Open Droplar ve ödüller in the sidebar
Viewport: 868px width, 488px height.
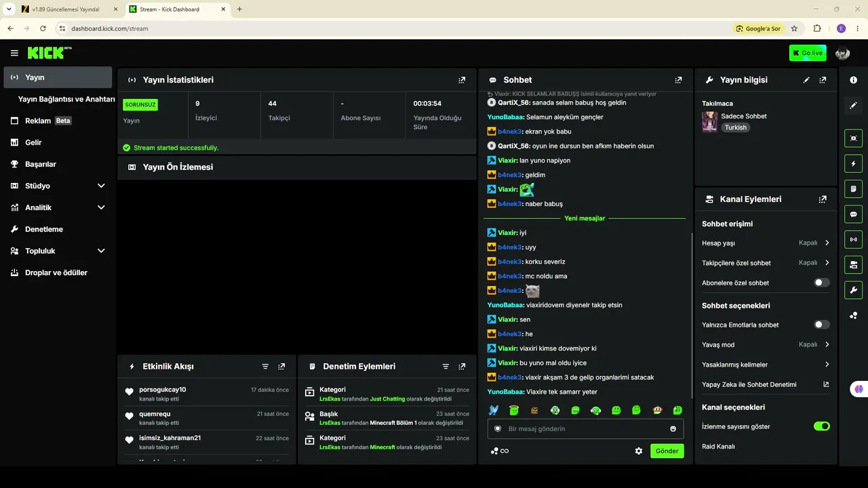tap(58, 272)
